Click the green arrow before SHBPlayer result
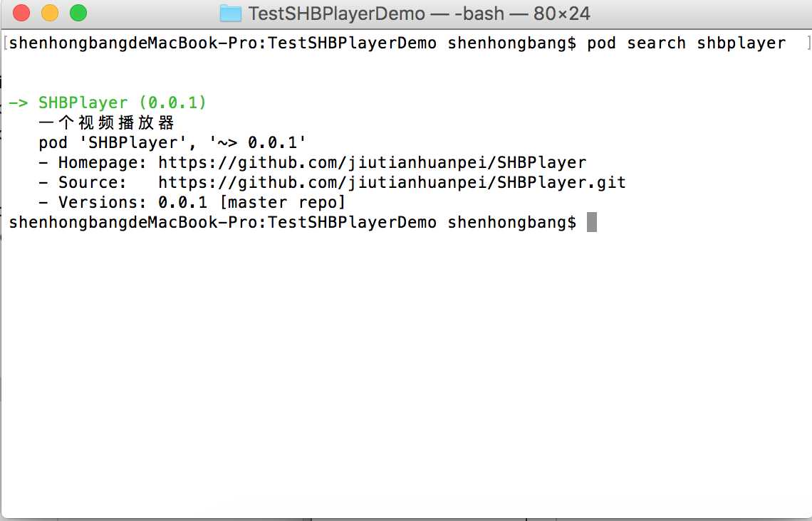The image size is (812, 521). pyautogui.click(x=19, y=103)
